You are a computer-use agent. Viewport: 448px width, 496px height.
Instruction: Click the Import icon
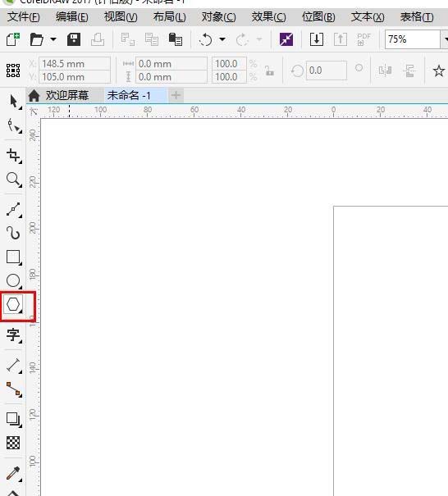tap(316, 39)
